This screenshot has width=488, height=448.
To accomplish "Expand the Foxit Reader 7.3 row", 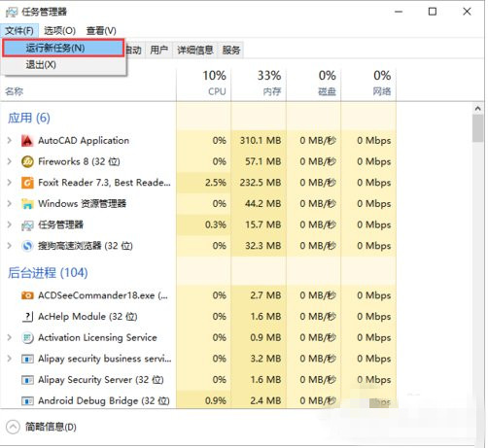I will 10,183.
